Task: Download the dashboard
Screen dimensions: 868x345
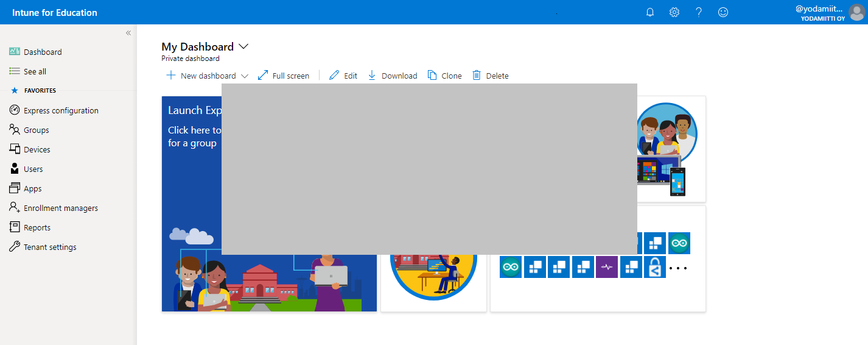Action: point(392,76)
